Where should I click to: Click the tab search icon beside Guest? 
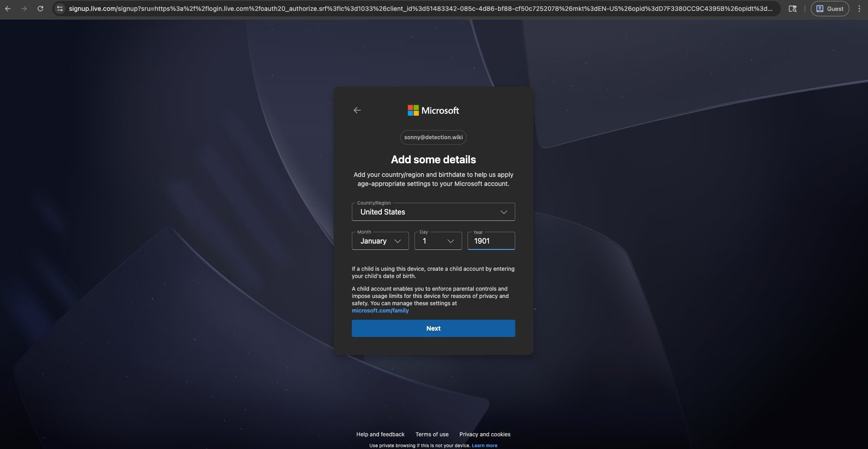tap(793, 9)
